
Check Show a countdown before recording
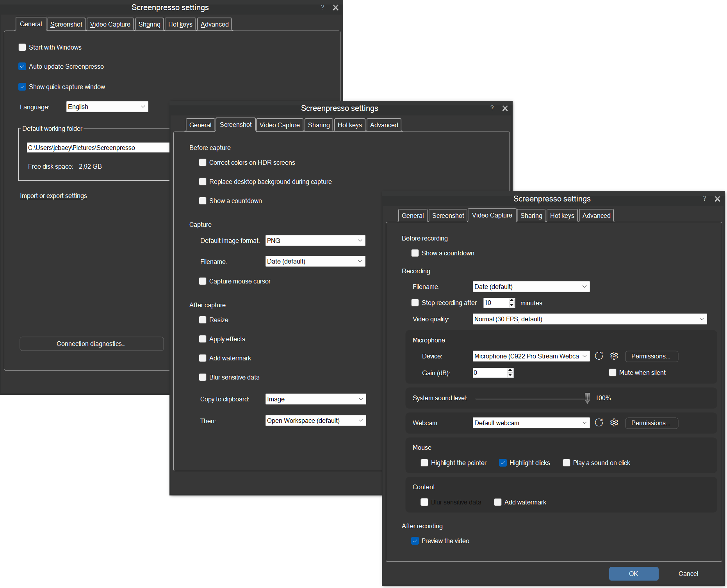415,253
